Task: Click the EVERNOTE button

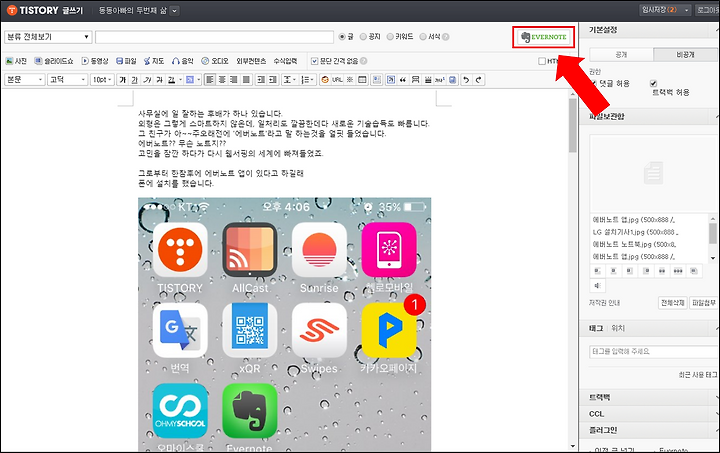Action: click(544, 37)
